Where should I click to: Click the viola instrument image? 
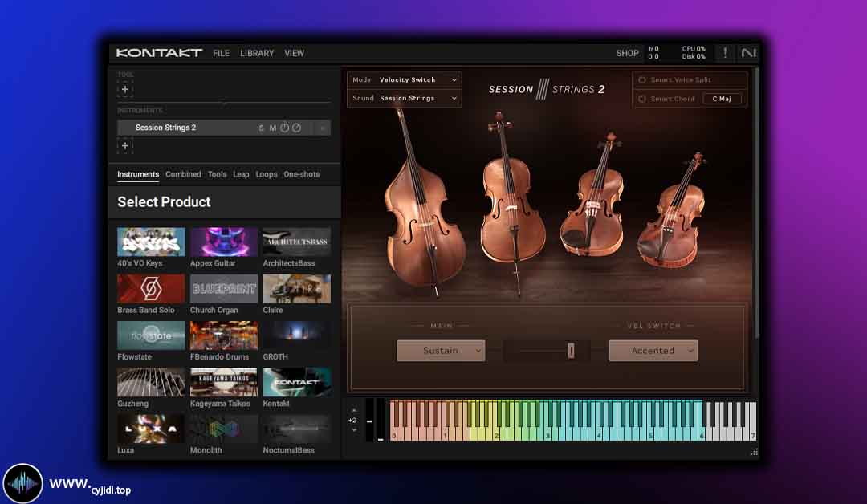pos(592,196)
